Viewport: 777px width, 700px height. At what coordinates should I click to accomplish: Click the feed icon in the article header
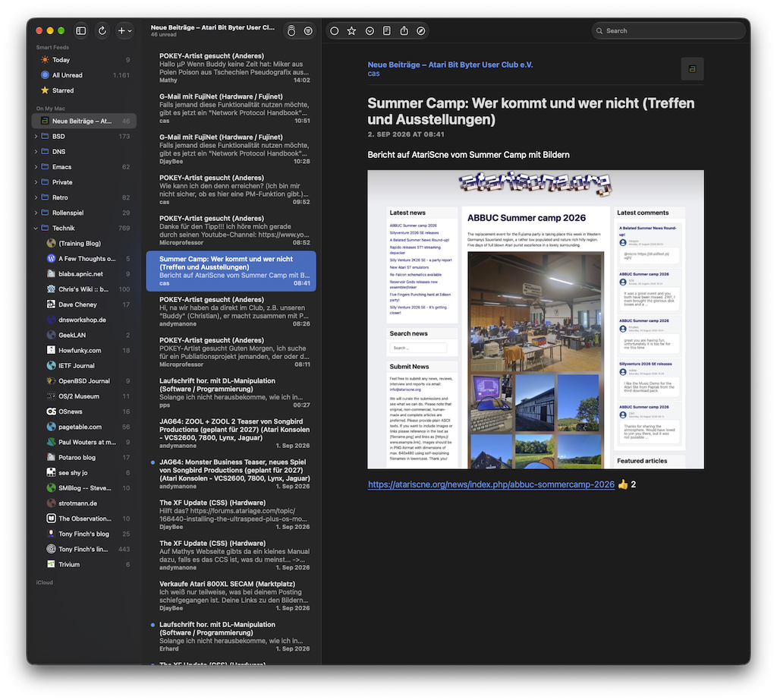point(692,69)
